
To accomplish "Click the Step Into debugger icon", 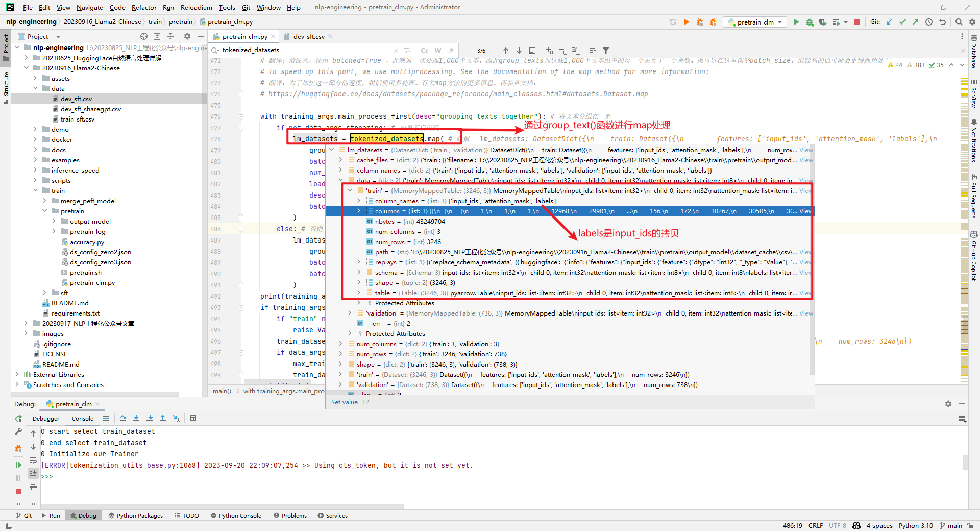I will [136, 418].
